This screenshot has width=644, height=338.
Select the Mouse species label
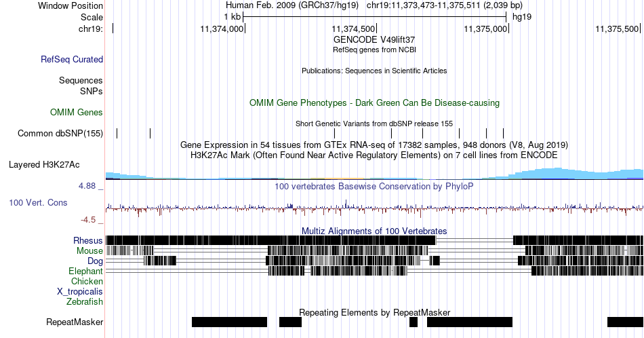(89, 251)
